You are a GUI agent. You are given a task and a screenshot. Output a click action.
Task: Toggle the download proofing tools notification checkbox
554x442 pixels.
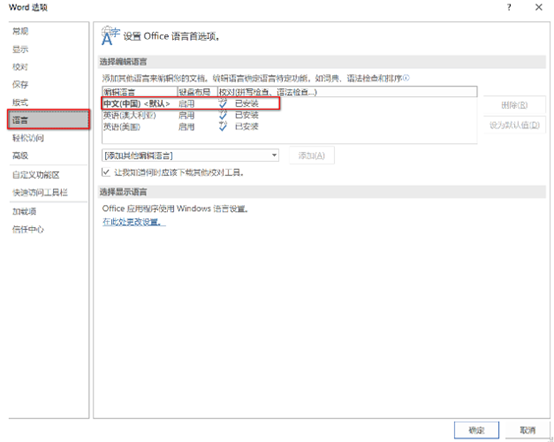pos(106,172)
